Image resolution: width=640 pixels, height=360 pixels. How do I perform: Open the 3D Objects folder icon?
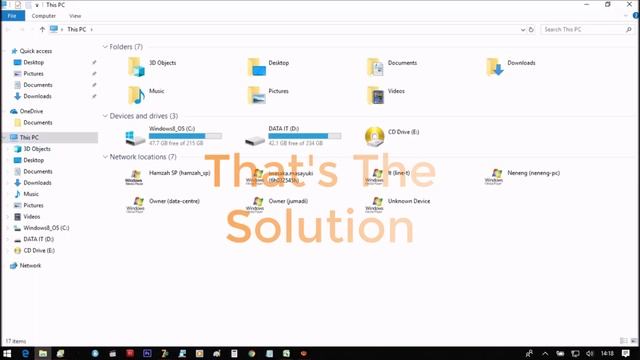136,67
